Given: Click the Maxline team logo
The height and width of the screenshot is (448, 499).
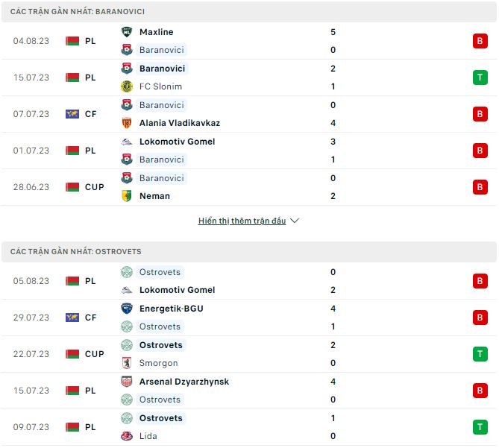Looking at the screenshot, I should (x=127, y=32).
